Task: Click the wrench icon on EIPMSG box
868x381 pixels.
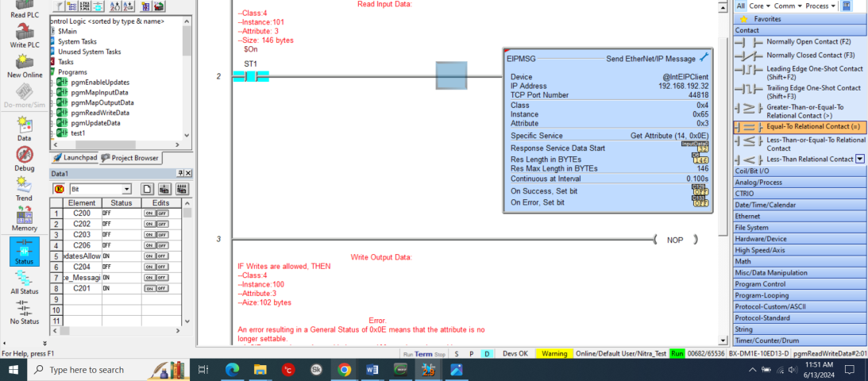Action: 704,57
